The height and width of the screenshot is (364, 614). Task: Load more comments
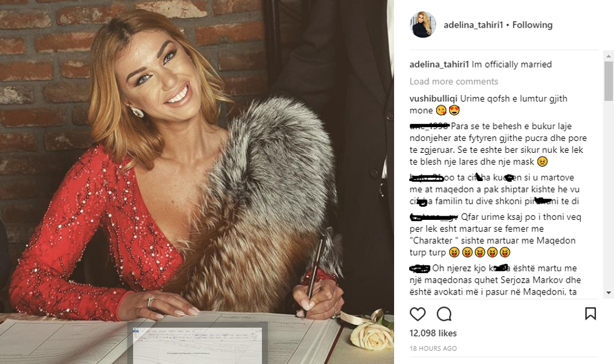454,81
